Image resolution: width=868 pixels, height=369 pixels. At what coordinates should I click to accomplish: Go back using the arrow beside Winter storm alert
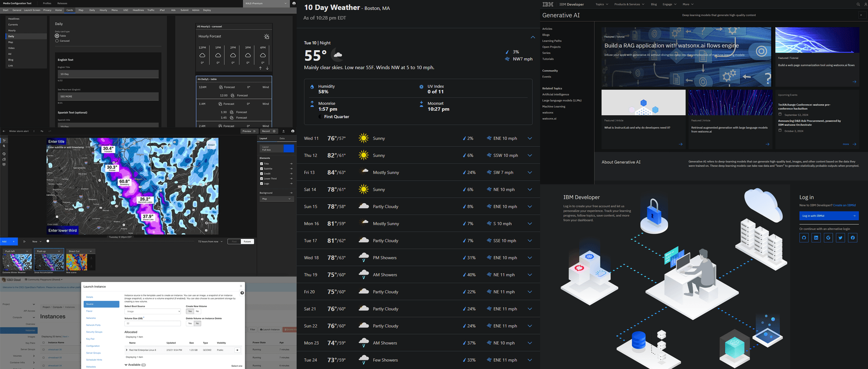tap(4, 131)
